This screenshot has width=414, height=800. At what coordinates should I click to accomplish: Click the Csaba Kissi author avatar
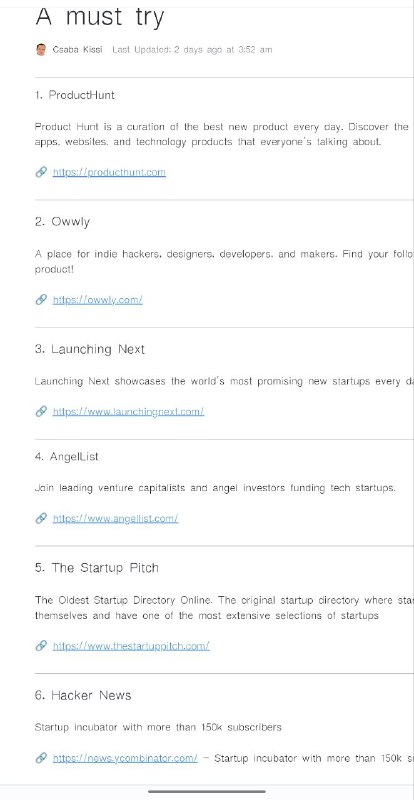coord(41,49)
